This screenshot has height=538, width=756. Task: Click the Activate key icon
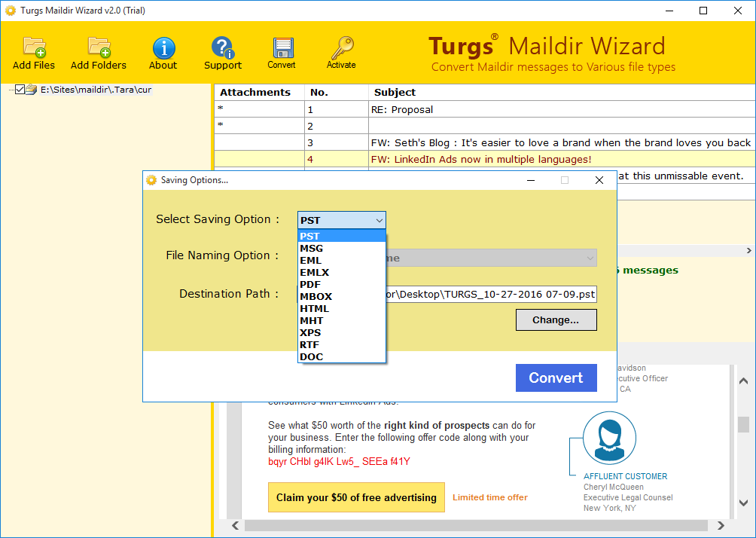pyautogui.click(x=342, y=47)
